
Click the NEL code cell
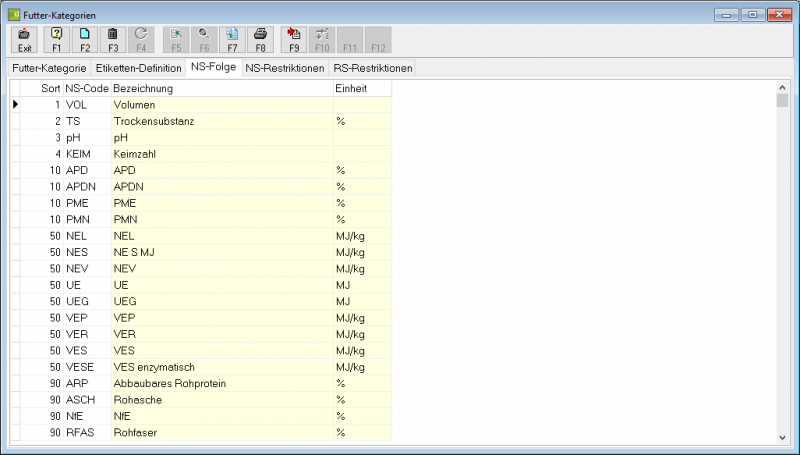(87, 236)
